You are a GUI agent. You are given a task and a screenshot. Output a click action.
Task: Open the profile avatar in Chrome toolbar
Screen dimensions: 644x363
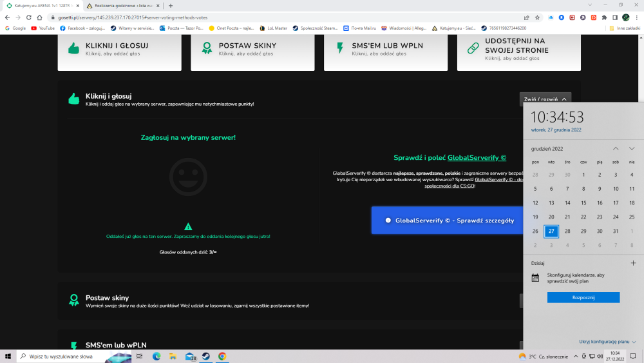(625, 17)
